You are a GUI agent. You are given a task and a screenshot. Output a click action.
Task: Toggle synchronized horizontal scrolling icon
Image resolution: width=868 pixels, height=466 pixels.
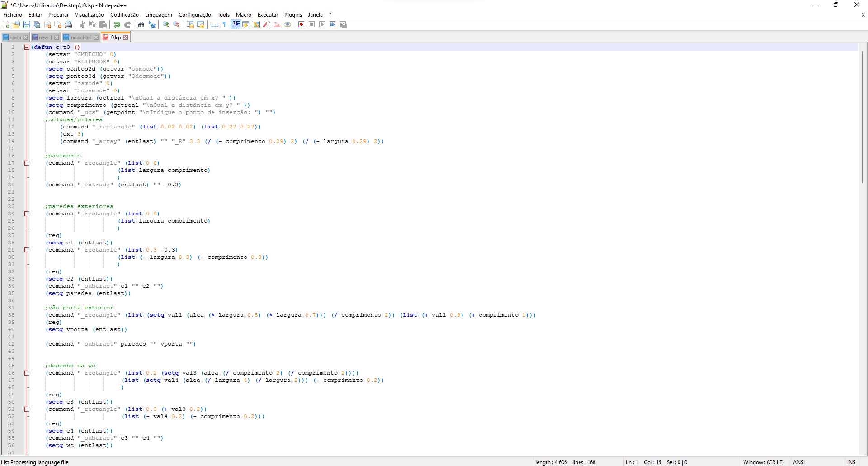201,25
